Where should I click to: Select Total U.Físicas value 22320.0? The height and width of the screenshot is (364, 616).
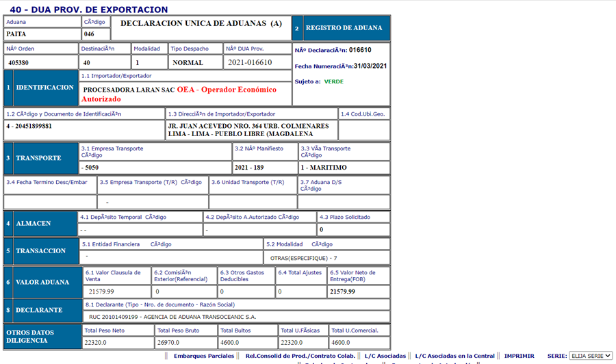(292, 343)
